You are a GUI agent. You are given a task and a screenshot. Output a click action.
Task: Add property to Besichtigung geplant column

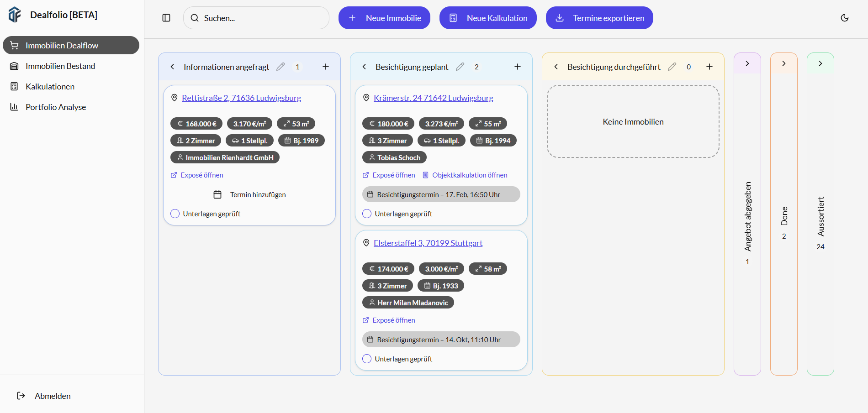tap(518, 67)
